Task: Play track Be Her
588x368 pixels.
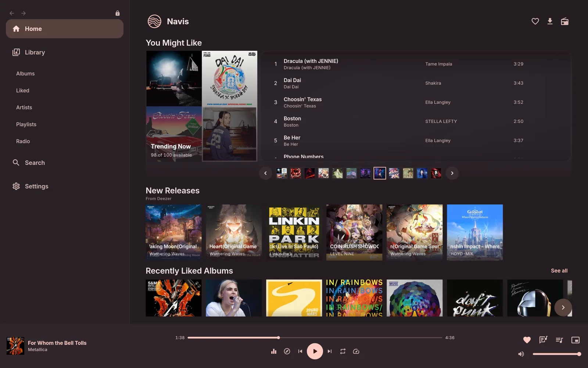Action: tap(416, 141)
